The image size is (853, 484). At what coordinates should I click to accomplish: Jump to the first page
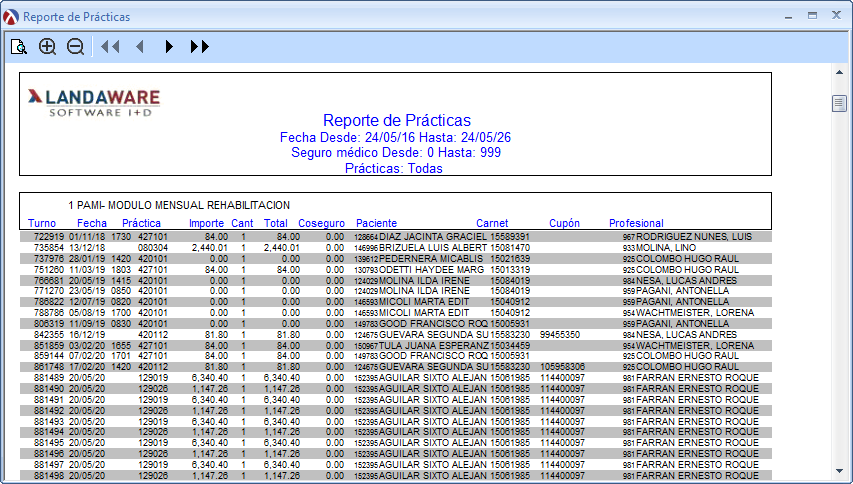click(110, 47)
